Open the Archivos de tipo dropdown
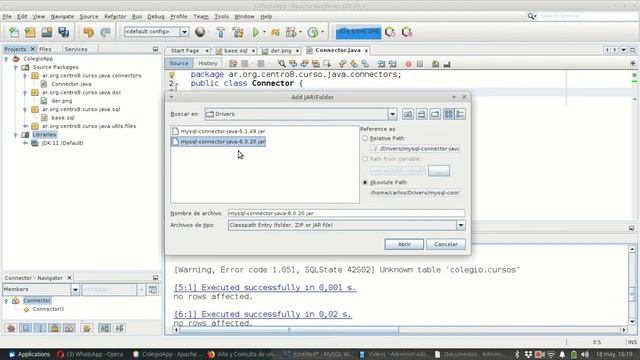The image size is (640, 360). point(461,225)
